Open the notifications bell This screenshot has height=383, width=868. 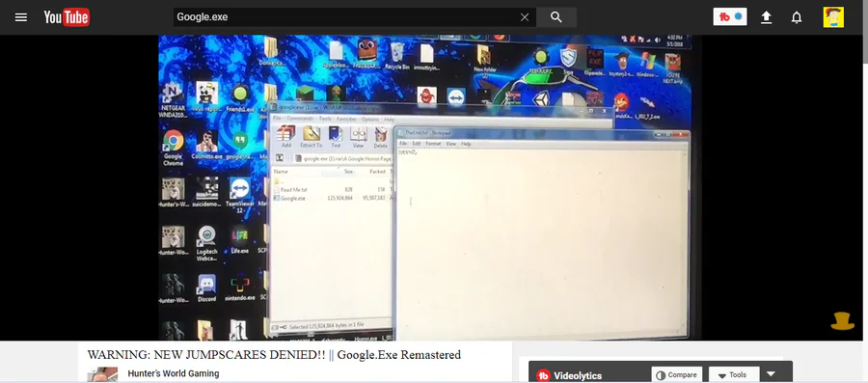pyautogui.click(x=797, y=17)
